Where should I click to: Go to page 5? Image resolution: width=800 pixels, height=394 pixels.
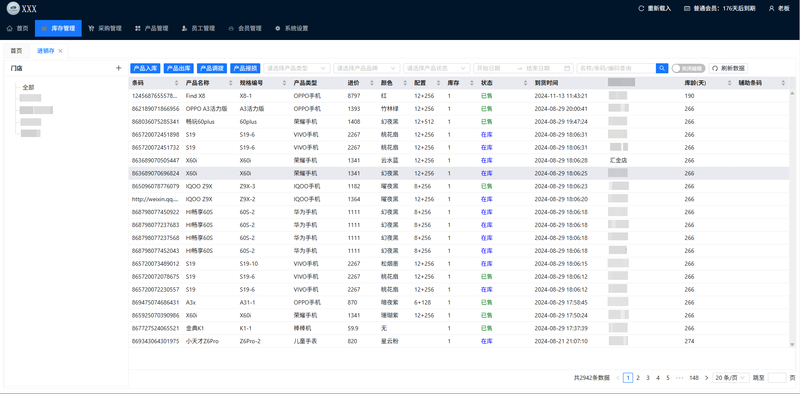click(x=668, y=378)
